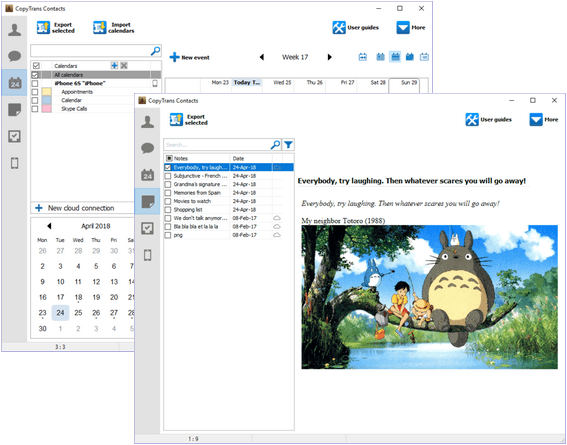
Task: Open More menu in notes window
Action: (544, 119)
